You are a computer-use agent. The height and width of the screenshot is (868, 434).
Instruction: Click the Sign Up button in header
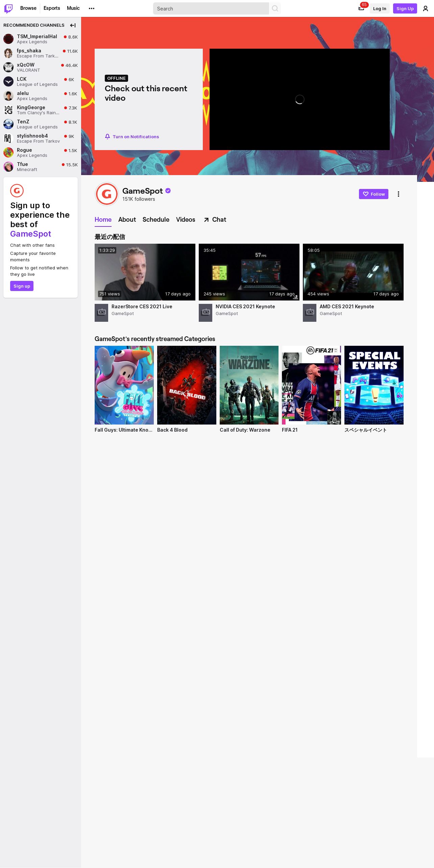click(405, 8)
